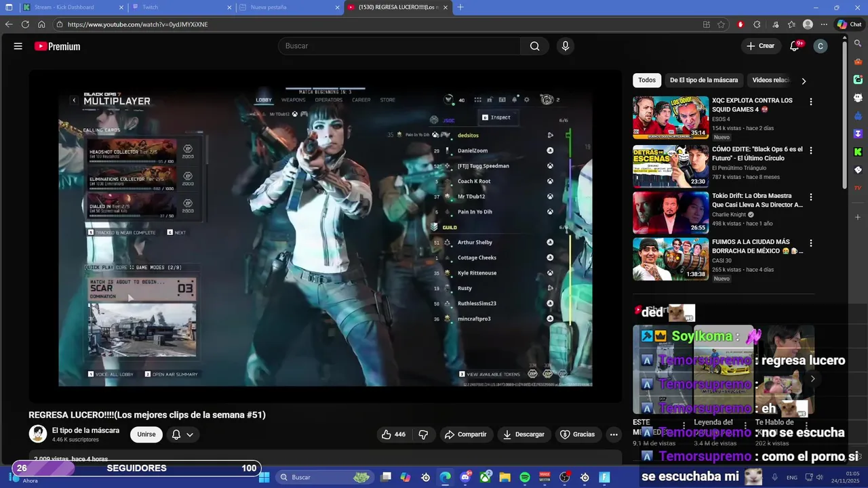Open the YouTube guide hamburger menu

click(18, 46)
